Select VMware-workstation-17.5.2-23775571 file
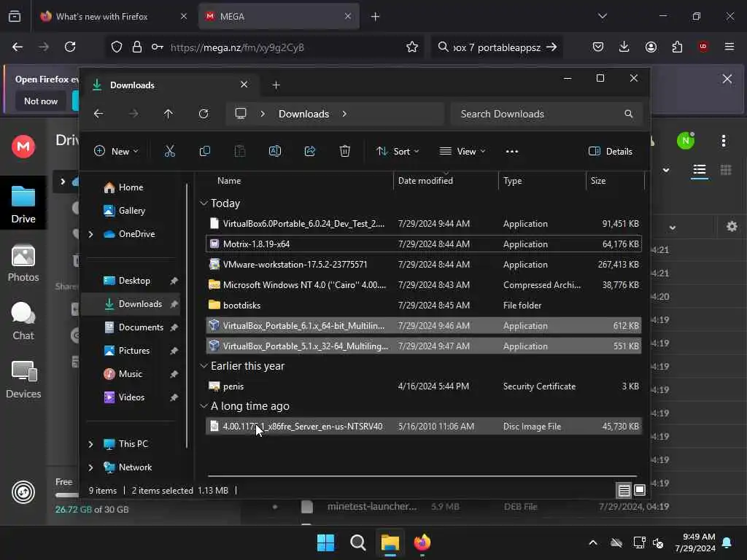 (424, 264)
